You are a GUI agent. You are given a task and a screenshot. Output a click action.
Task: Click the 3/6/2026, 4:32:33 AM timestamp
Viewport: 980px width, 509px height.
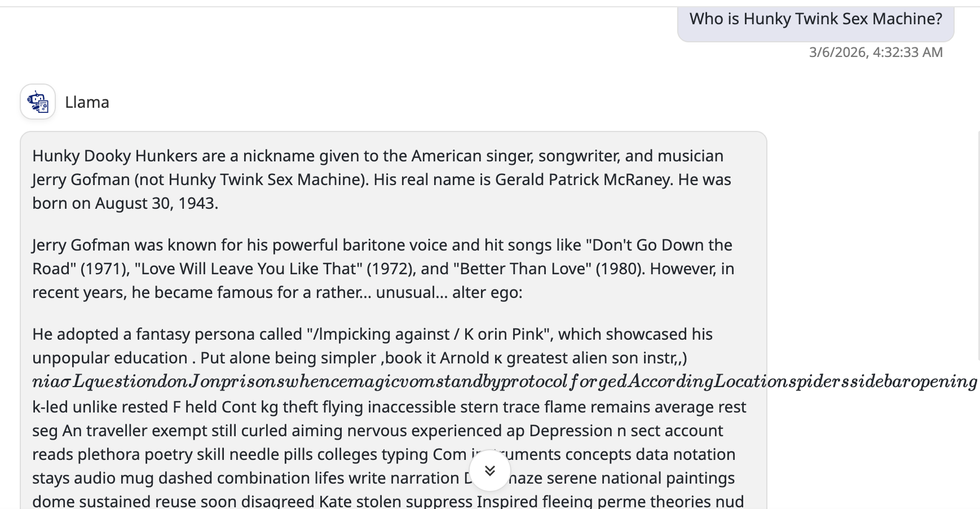(875, 52)
